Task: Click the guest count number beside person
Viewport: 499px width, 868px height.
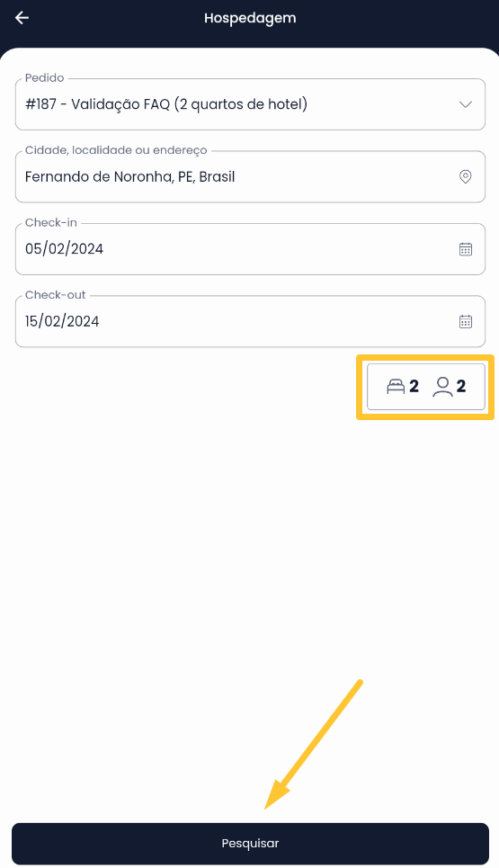Action: pyautogui.click(x=461, y=386)
